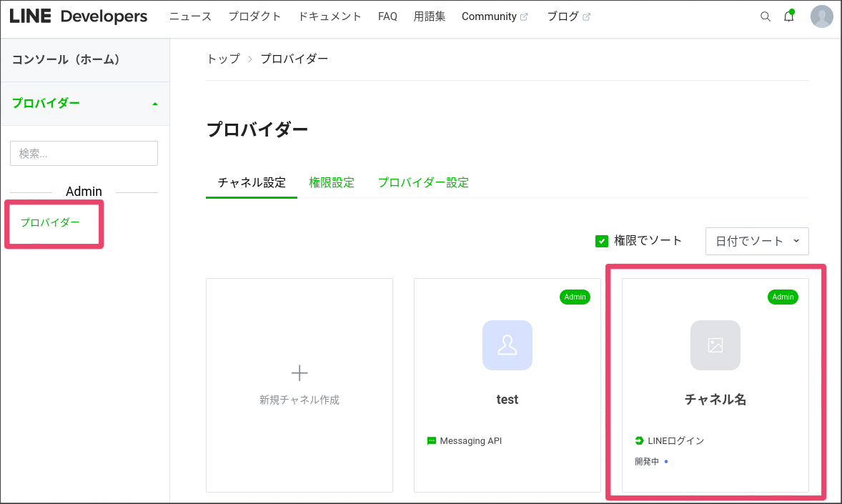The width and height of the screenshot is (842, 504).
Task: Click the Admin badge on チャネル名 card
Action: coord(783,297)
